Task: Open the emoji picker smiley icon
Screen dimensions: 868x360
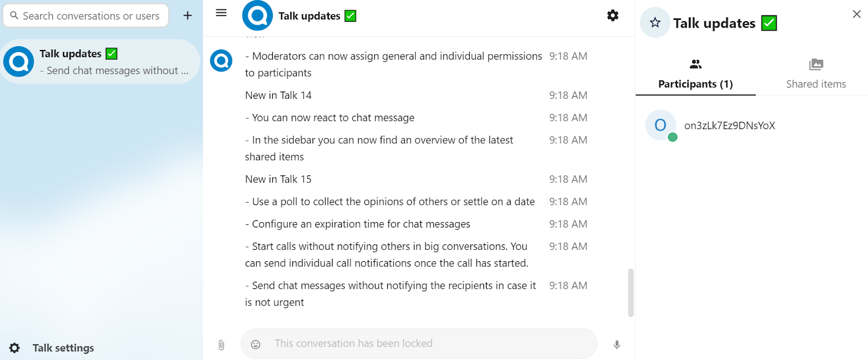Action: coord(256,344)
